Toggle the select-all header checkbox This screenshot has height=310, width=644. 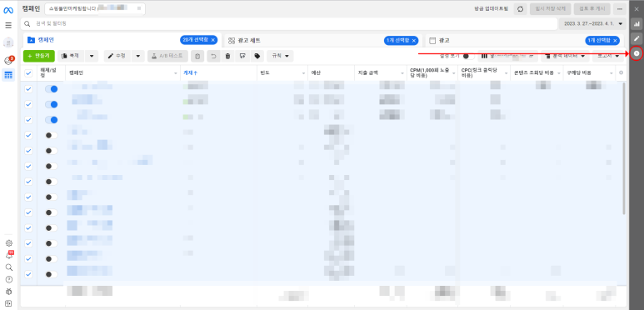click(x=28, y=73)
